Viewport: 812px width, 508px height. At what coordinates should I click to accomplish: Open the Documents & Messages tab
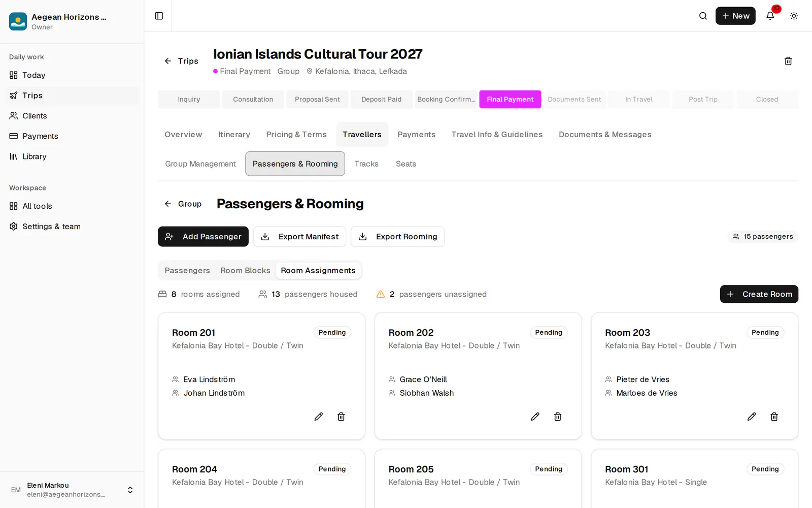tap(605, 135)
